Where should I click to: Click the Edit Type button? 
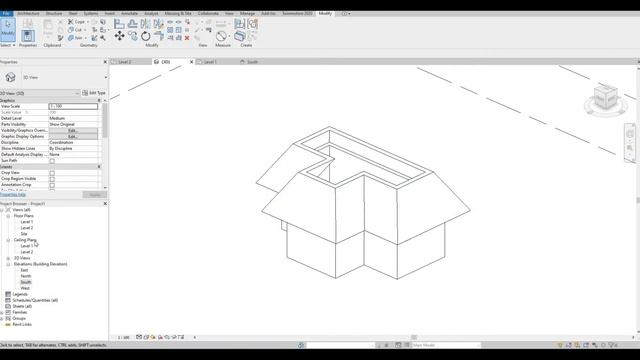point(94,93)
